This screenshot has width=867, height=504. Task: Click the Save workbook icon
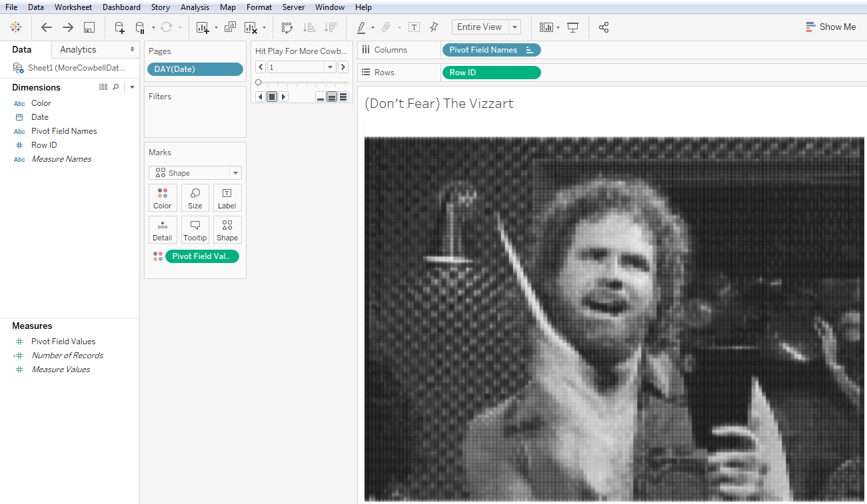[89, 27]
